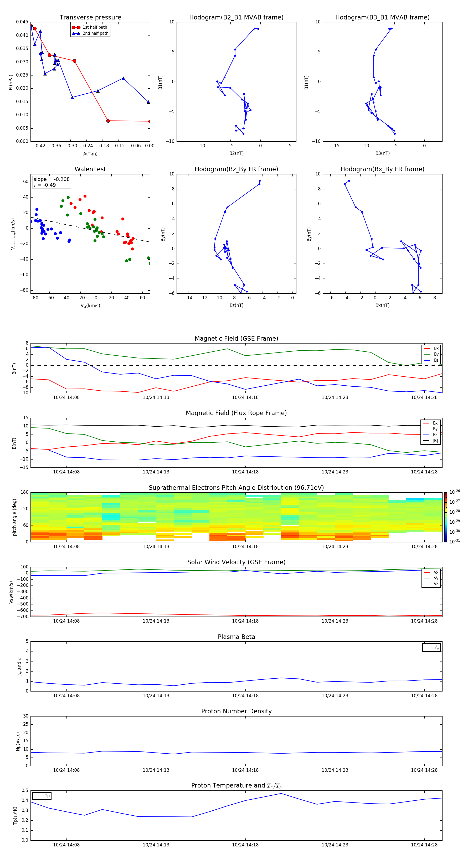Select the "2nd half path" legend entry
Viewport: 473px width, 868px height.
(90, 33)
